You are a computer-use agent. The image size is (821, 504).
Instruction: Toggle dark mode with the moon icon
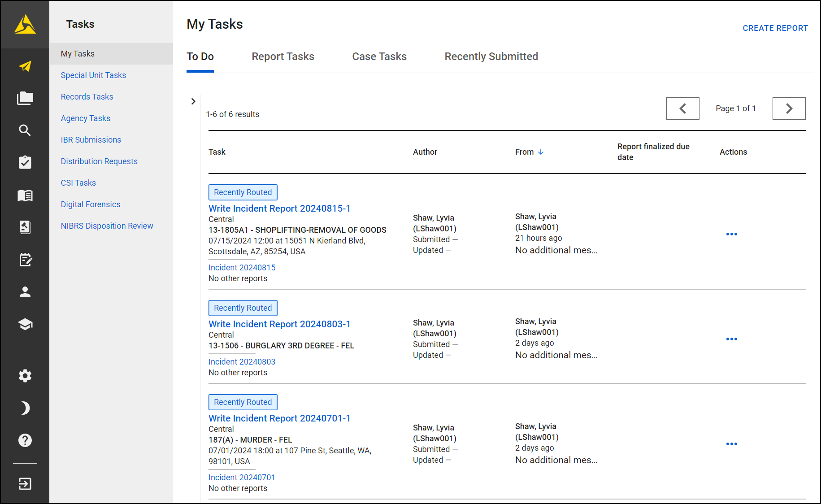point(25,408)
